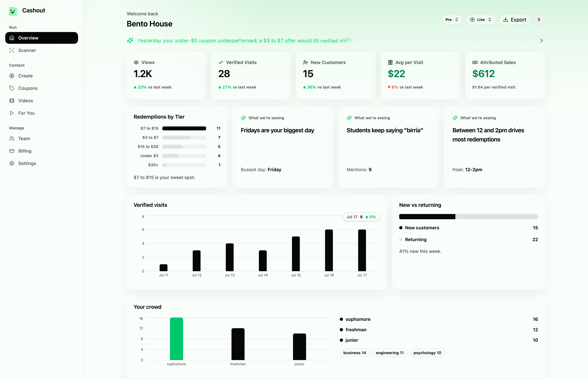
Task: Click the Jul 11 chart bar
Action: (x=163, y=268)
